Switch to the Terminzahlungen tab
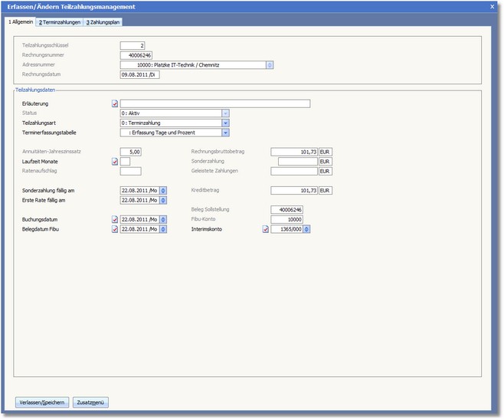The image size is (504, 420). coord(60,22)
